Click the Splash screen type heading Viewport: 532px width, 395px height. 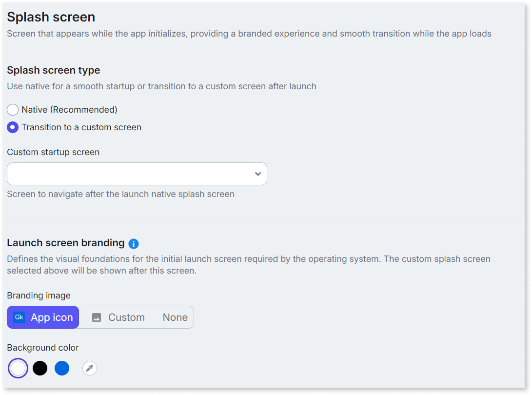[54, 70]
